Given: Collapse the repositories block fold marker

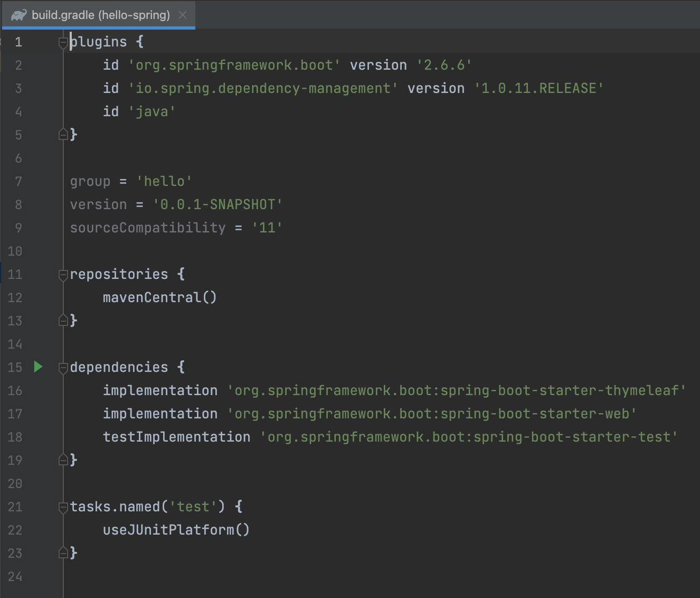Looking at the screenshot, I should (63, 274).
